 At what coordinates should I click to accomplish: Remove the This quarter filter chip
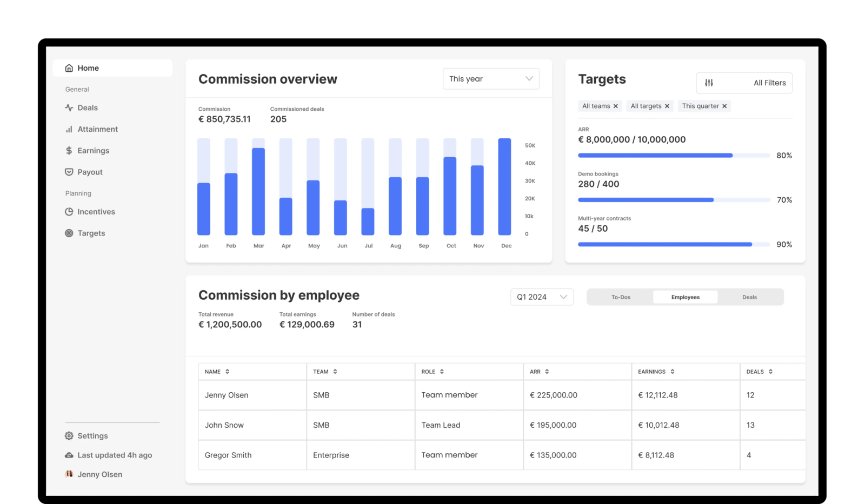(x=724, y=106)
